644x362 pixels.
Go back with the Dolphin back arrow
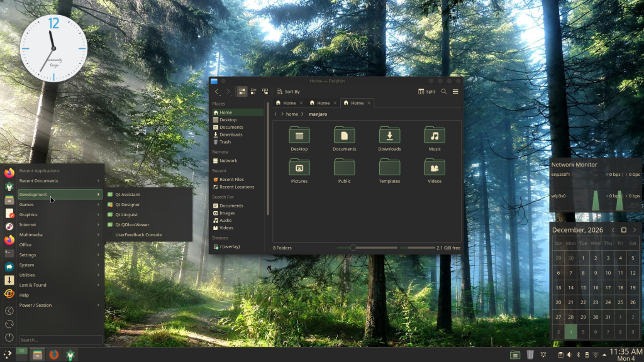tap(217, 91)
